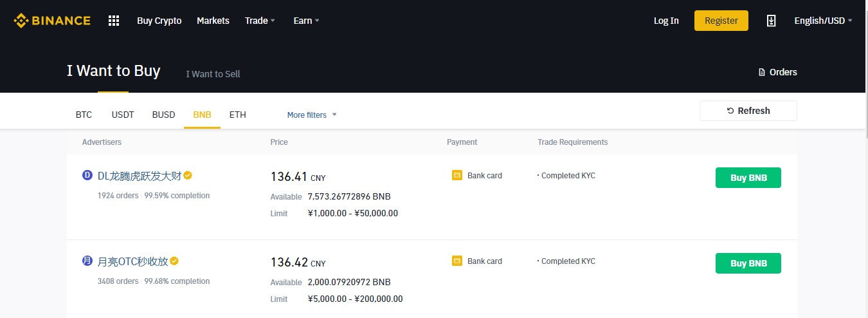Buy BNB from DL龙腾虎跃发大财
This screenshot has height=318, width=868.
pos(748,178)
